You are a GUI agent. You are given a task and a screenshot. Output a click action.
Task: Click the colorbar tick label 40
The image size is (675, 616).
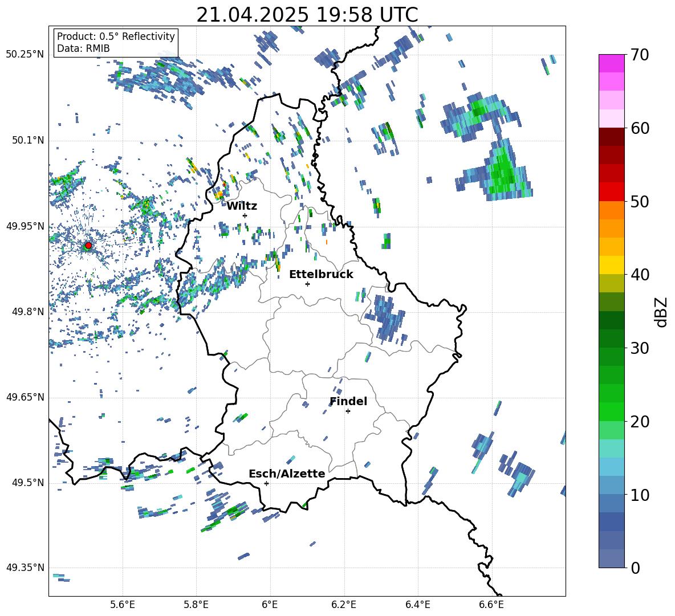(639, 275)
